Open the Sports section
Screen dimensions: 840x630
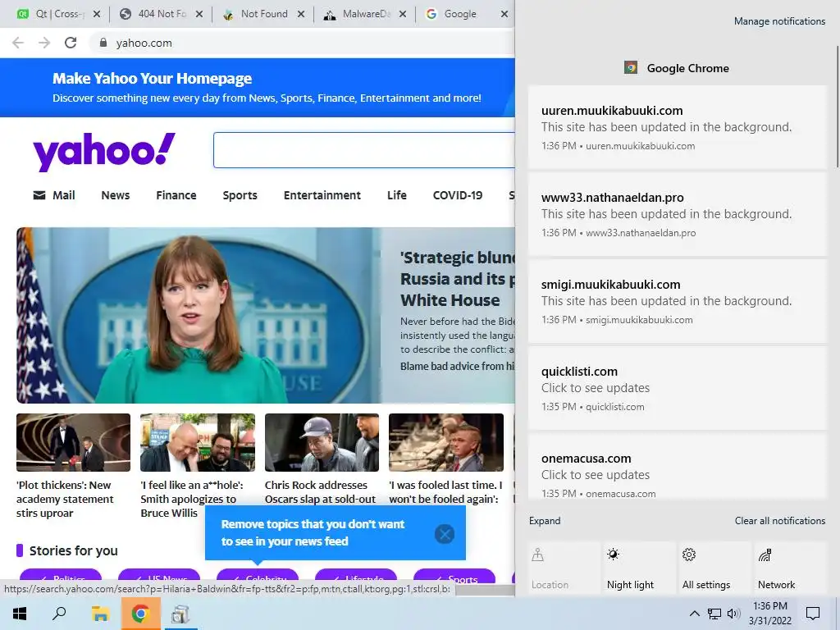click(240, 195)
